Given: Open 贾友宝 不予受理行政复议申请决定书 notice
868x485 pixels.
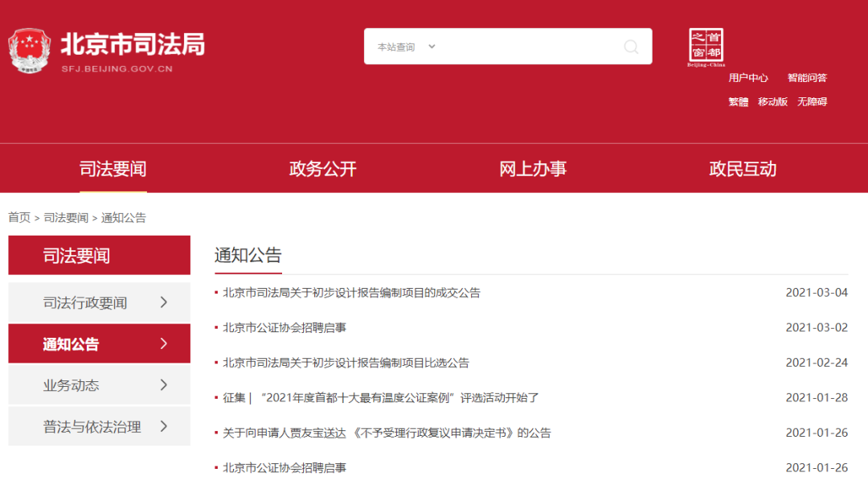Looking at the screenshot, I should click(x=387, y=433).
